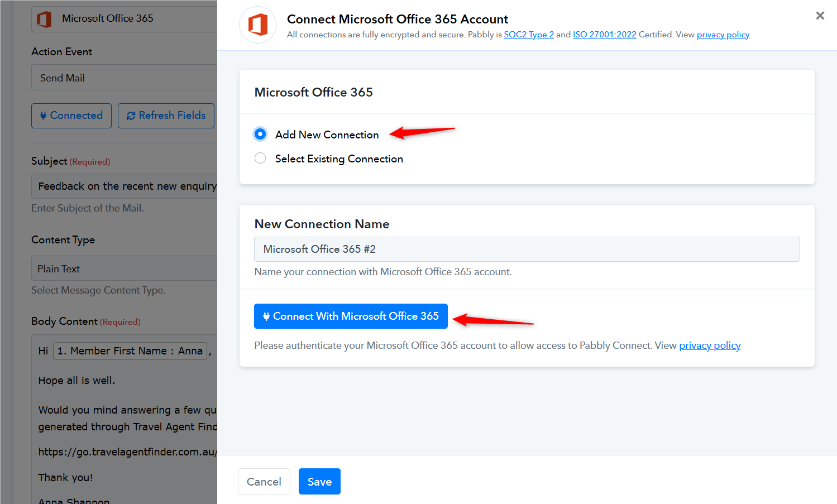Open the SOC2 Type 2 link
Viewport: 837px width, 504px height.
click(529, 35)
